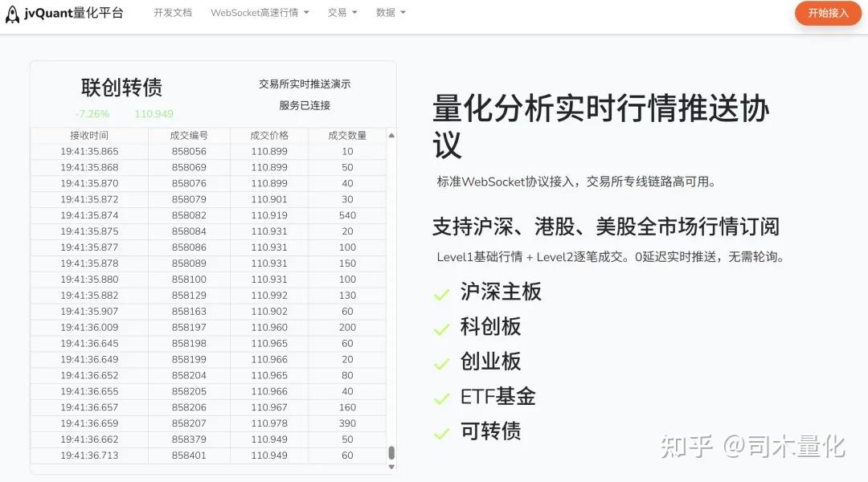Click the trade table scrollbar down arrow

(x=391, y=464)
